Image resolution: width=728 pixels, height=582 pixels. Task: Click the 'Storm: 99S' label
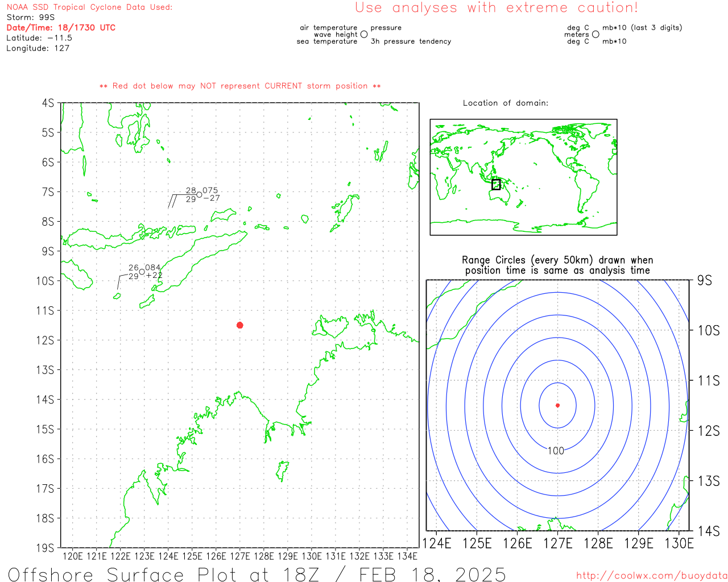[x=31, y=17]
